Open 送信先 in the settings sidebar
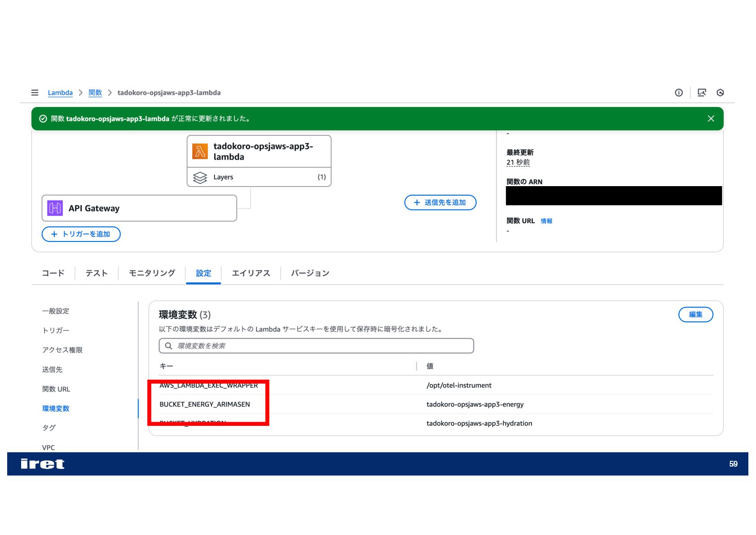The width and height of the screenshot is (756, 535). [52, 370]
